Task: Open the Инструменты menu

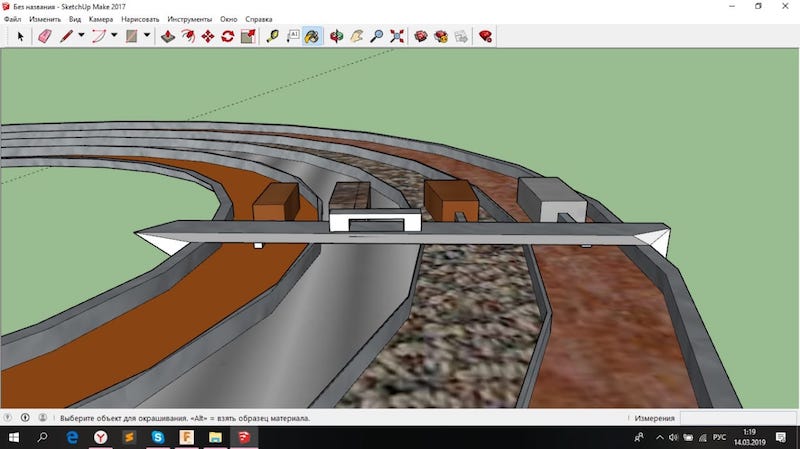Action: tap(189, 19)
